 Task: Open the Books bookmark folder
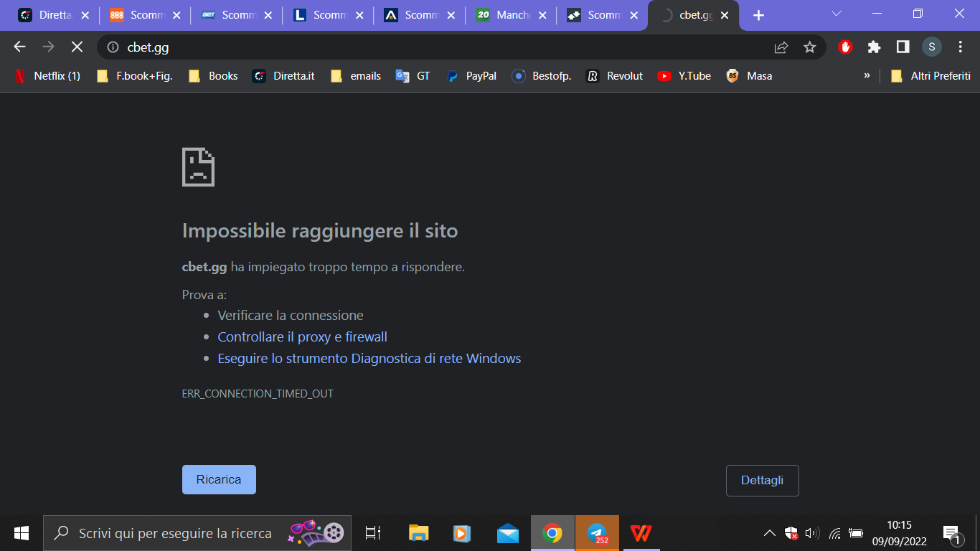(x=213, y=75)
